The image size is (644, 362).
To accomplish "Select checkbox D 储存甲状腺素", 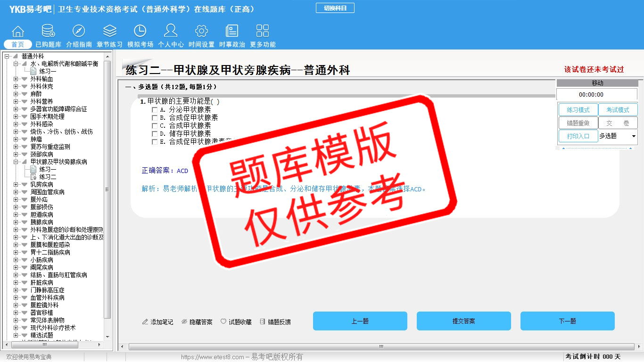I will coord(155,134).
